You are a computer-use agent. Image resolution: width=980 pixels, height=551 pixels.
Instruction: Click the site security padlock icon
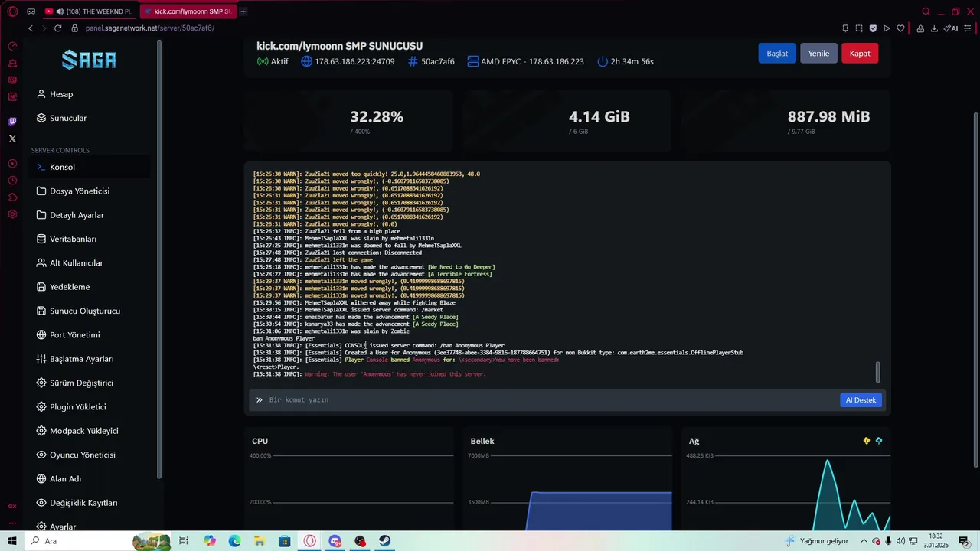pyautogui.click(x=75, y=28)
